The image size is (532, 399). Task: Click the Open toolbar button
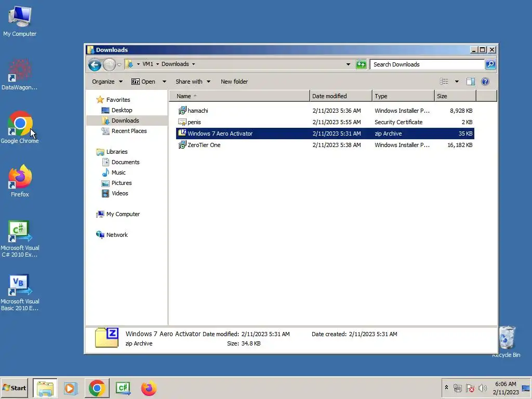(x=143, y=82)
